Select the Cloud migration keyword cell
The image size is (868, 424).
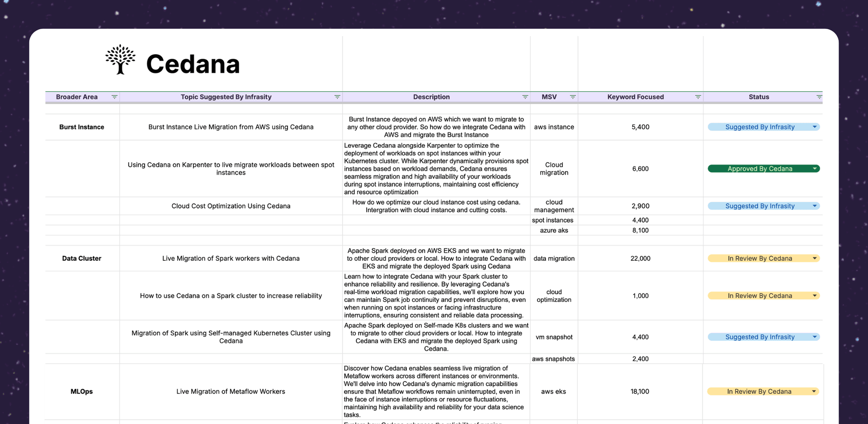point(554,169)
